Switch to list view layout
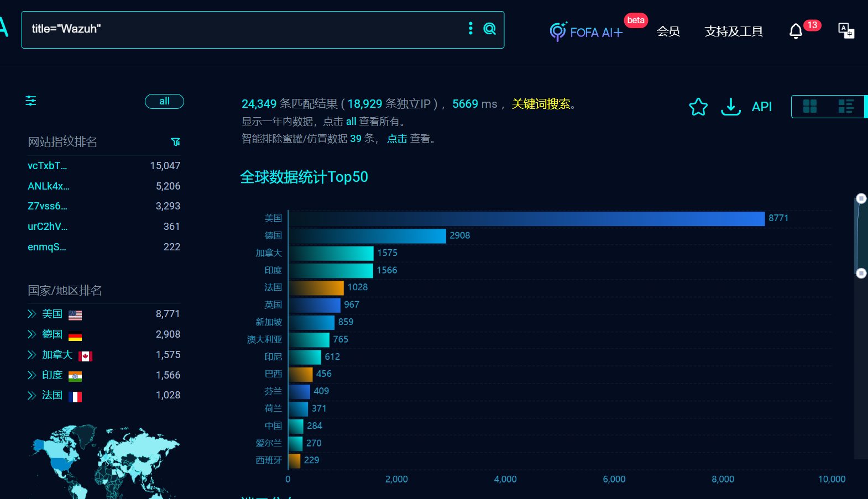 (x=846, y=106)
